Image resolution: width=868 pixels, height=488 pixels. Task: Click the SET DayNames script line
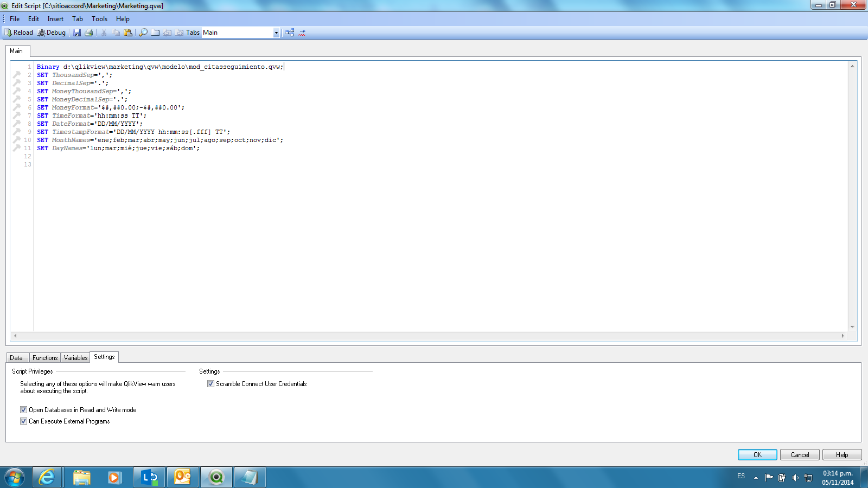coord(118,148)
